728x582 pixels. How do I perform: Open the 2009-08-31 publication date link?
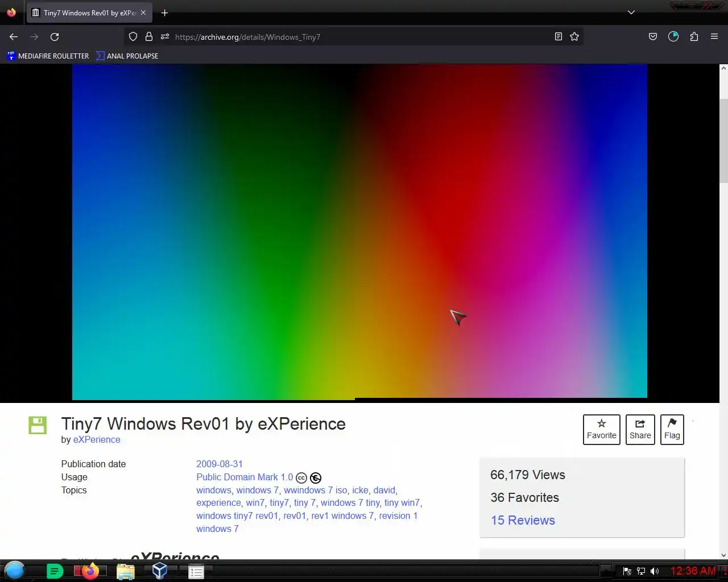[220, 464]
